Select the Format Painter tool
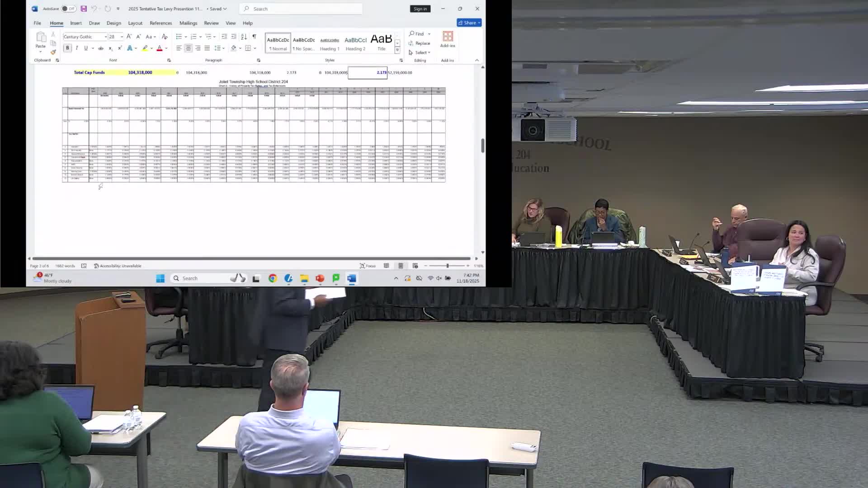868x488 pixels. (53, 52)
